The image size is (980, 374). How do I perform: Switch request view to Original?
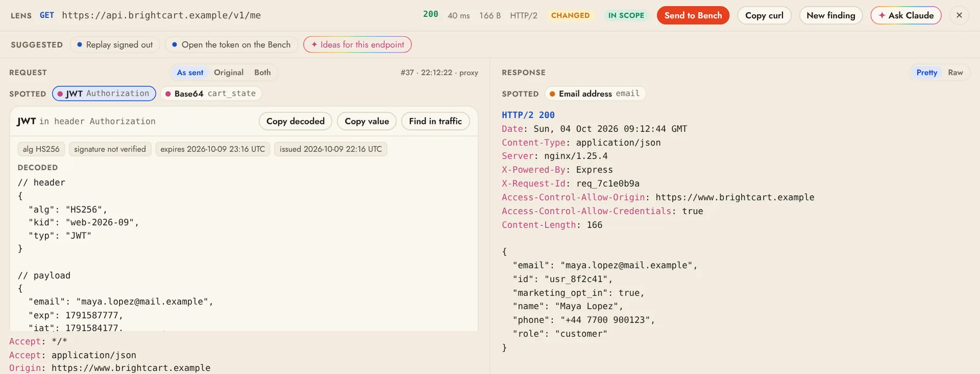[x=229, y=72]
